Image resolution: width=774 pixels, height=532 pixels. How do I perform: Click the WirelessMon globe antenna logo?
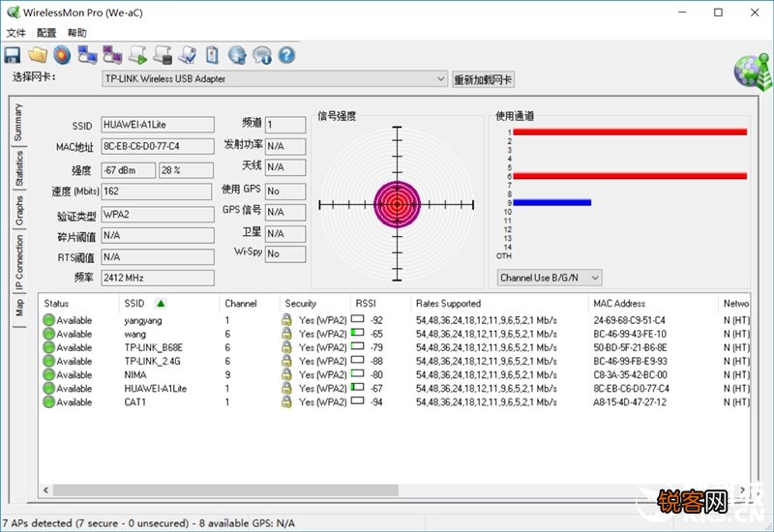click(x=753, y=72)
